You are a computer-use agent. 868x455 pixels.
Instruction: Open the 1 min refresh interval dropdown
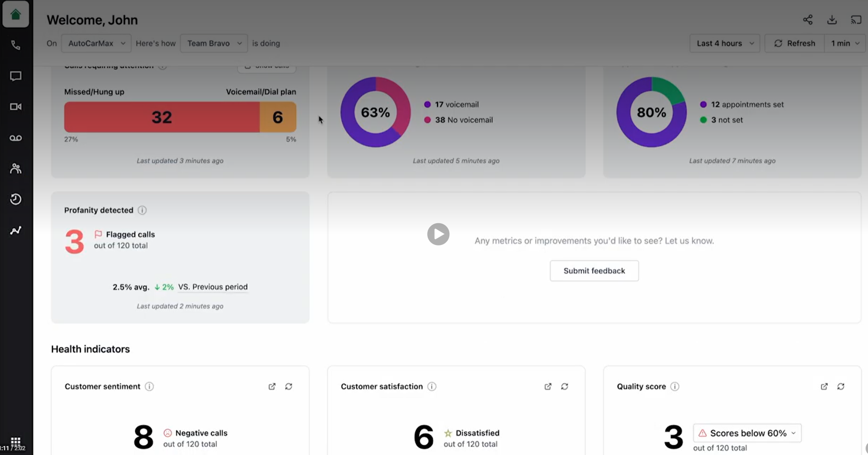coord(845,44)
